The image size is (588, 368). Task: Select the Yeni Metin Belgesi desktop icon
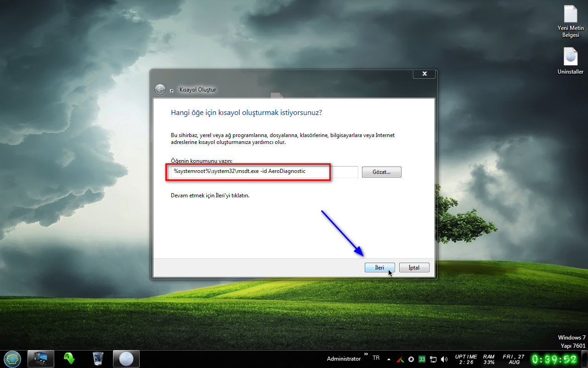point(571,22)
